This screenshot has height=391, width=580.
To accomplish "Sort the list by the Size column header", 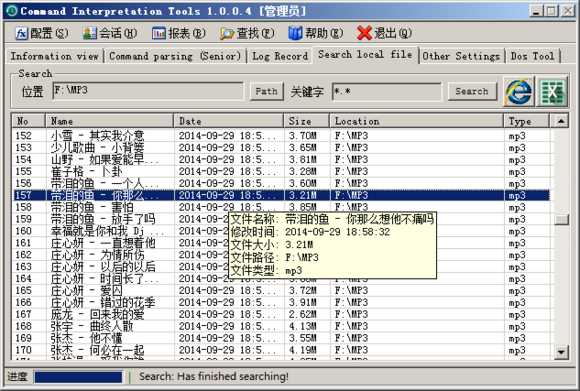I will pyautogui.click(x=306, y=121).
